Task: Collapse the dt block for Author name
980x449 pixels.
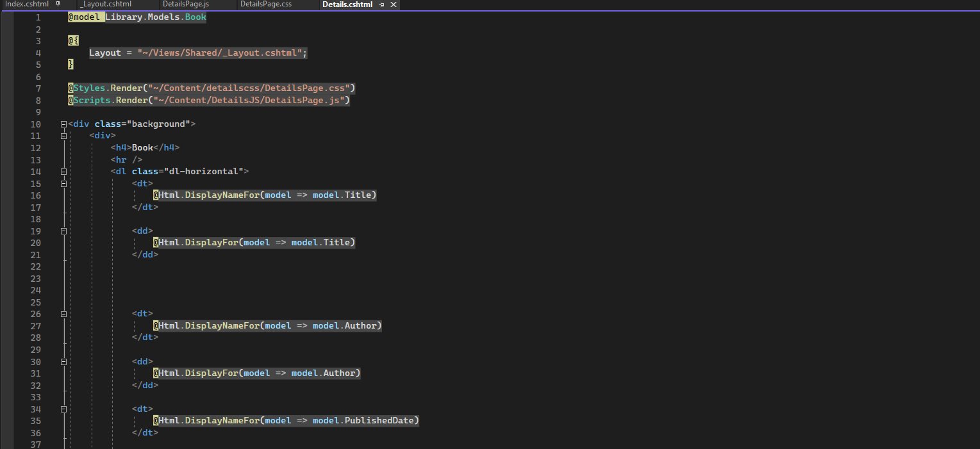Action: [64, 314]
